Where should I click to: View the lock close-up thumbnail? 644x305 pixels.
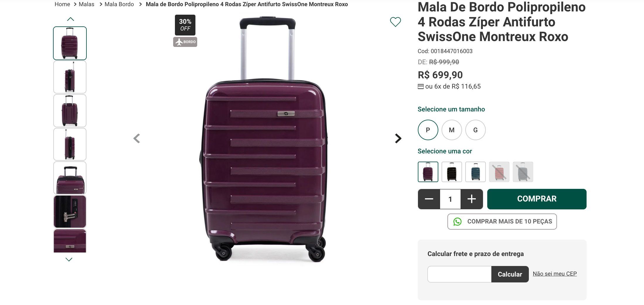click(x=70, y=211)
